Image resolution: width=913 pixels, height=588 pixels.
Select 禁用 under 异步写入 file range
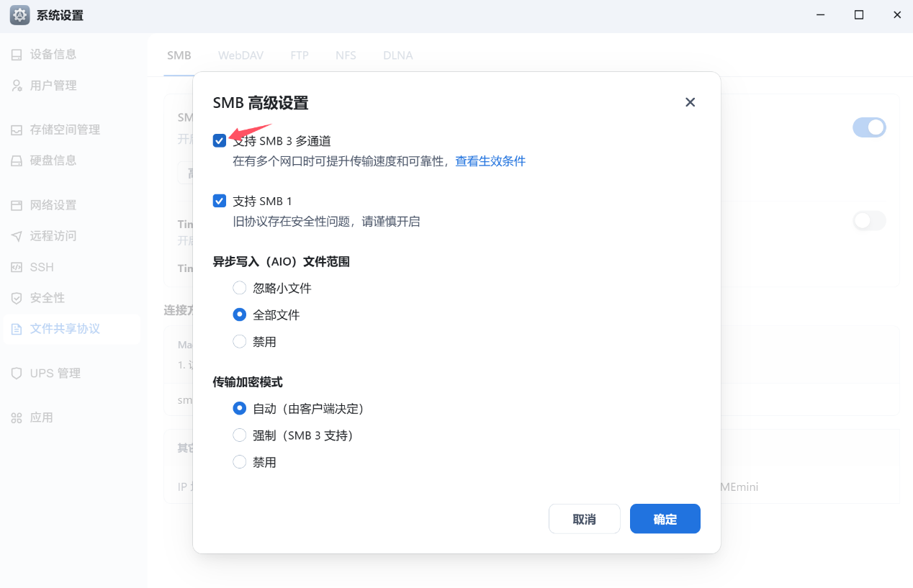point(240,342)
